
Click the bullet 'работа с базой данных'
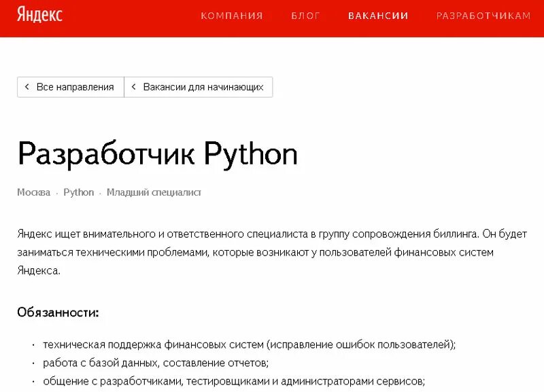point(156,363)
